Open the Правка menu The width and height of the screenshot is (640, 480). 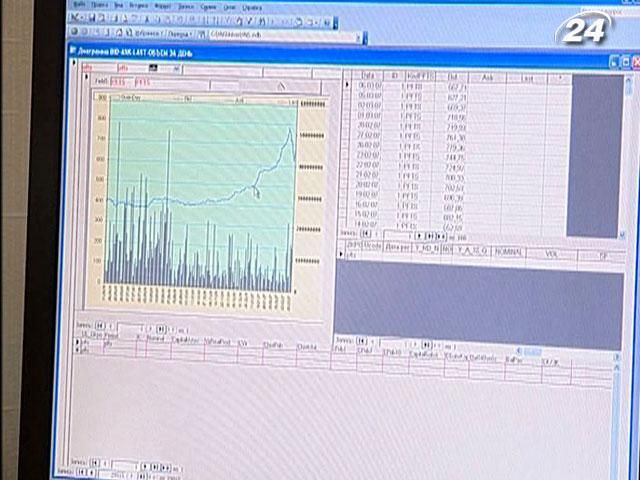point(100,5)
